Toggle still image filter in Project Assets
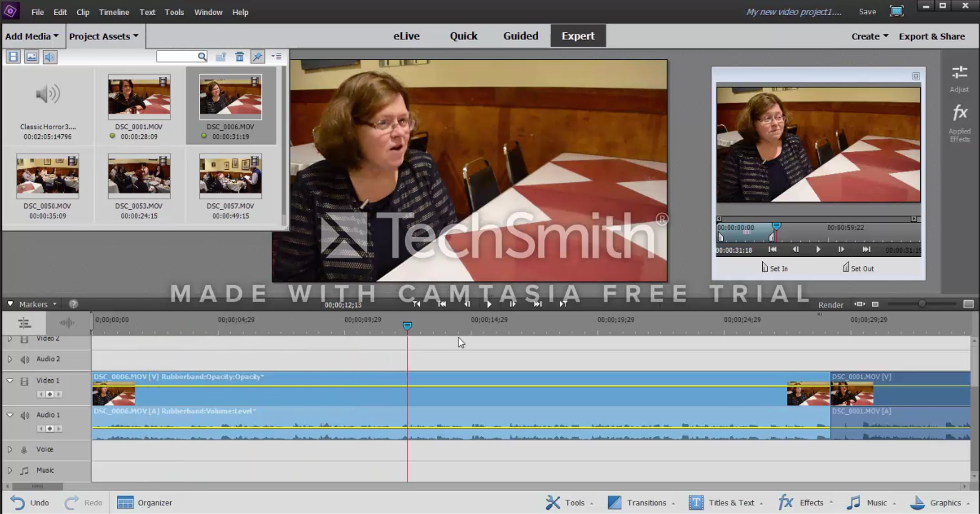 (x=31, y=57)
